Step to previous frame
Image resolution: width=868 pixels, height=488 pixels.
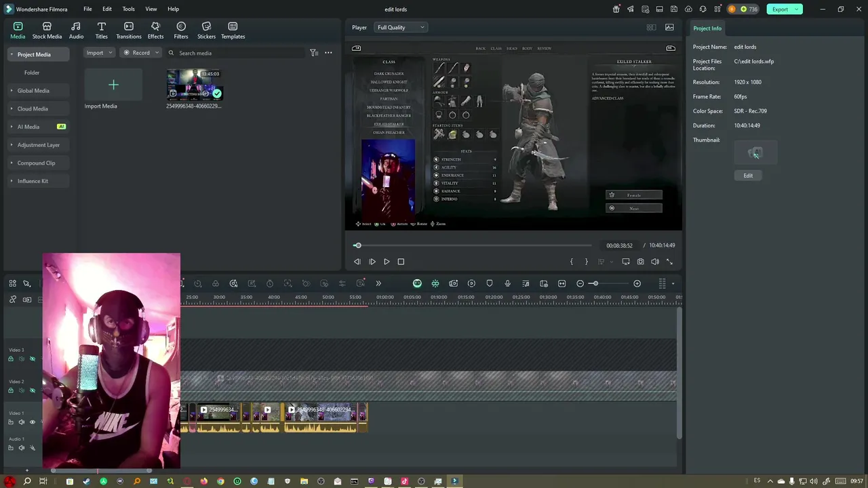(x=357, y=262)
